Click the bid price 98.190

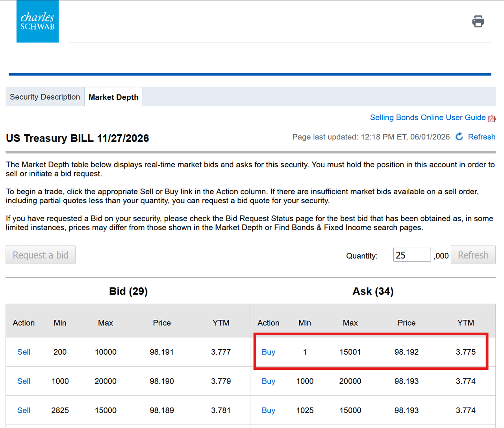point(162,381)
